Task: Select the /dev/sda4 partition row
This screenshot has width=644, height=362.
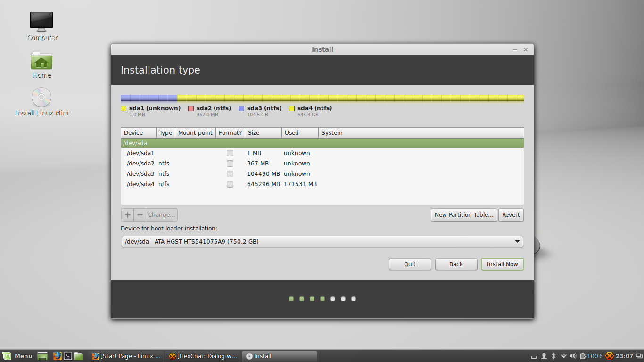Action: click(322, 184)
